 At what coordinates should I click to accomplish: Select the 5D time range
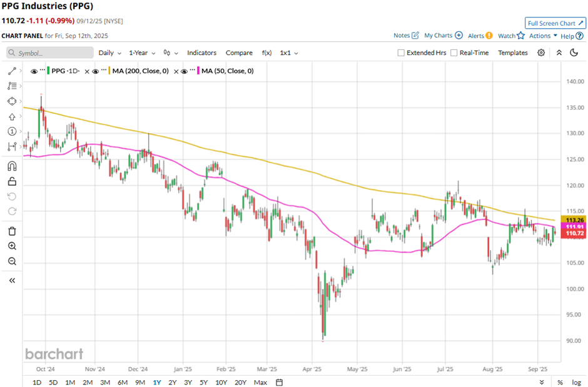point(53,382)
